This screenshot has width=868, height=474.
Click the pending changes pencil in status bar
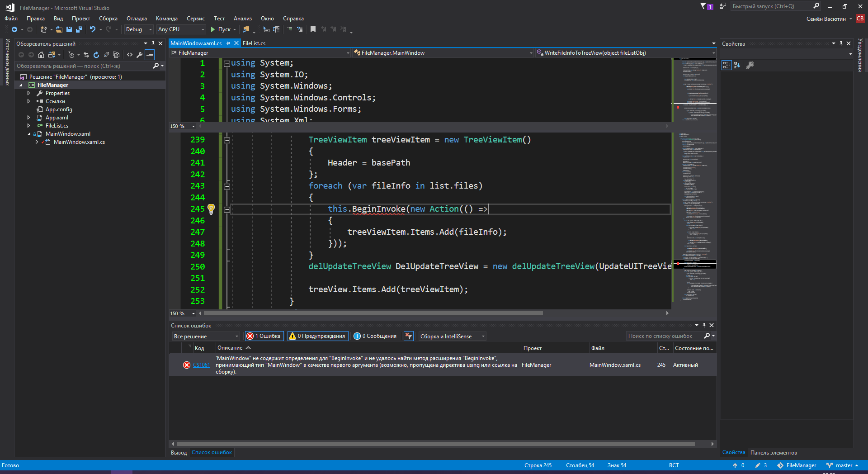(761, 465)
